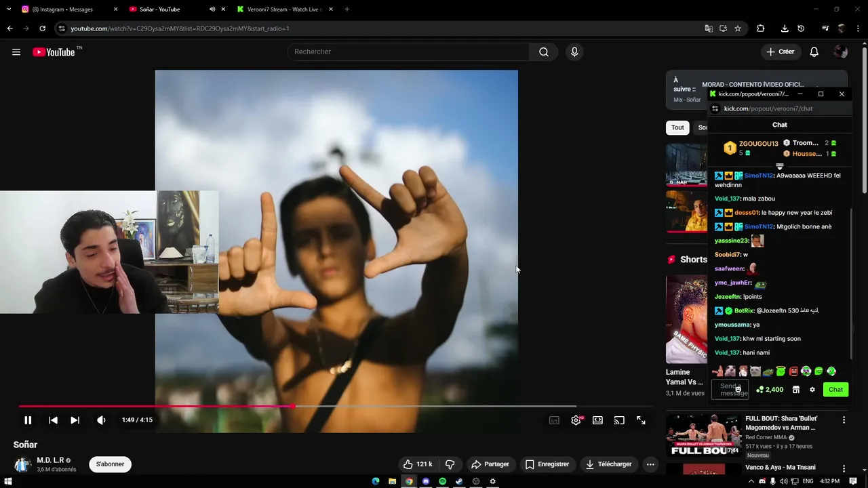Open the YouTube account avatar menu
The height and width of the screenshot is (488, 868).
(841, 52)
